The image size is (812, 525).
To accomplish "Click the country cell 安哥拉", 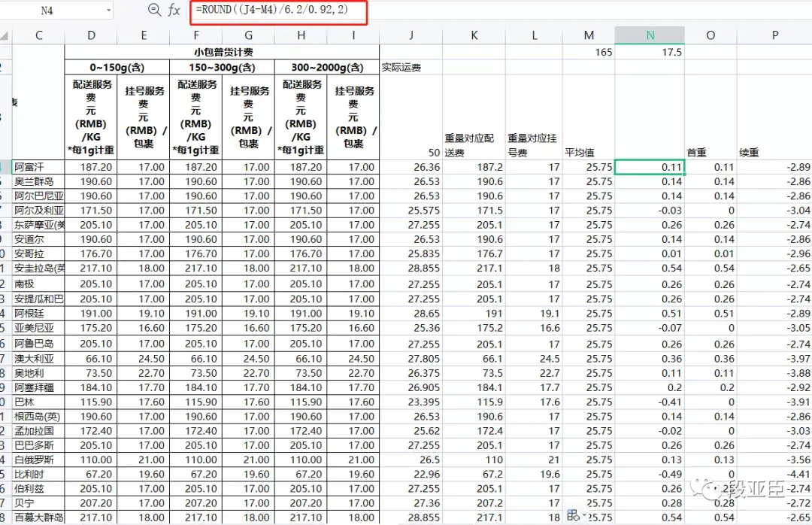I will point(39,254).
